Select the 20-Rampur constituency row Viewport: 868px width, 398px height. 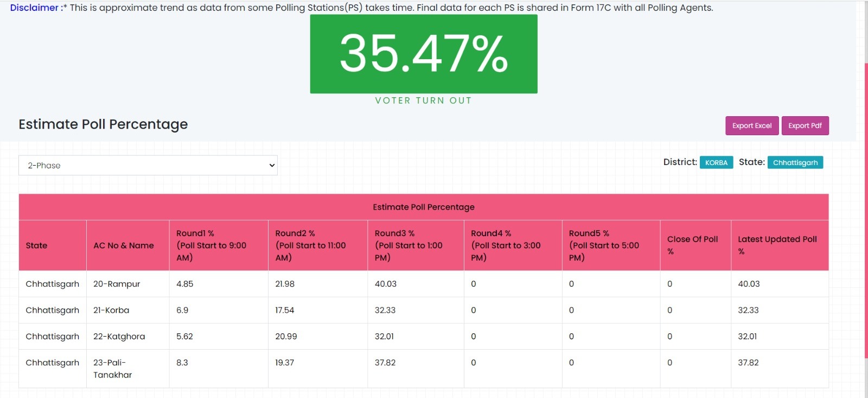pos(117,284)
